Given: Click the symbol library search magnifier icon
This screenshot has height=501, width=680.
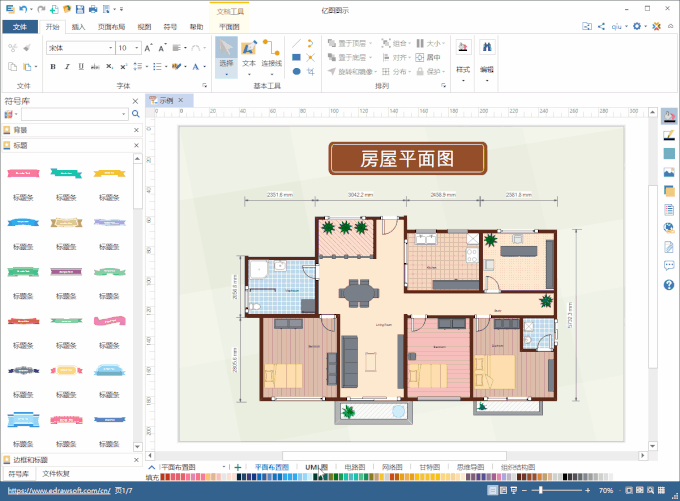Looking at the screenshot, I should pyautogui.click(x=135, y=115).
